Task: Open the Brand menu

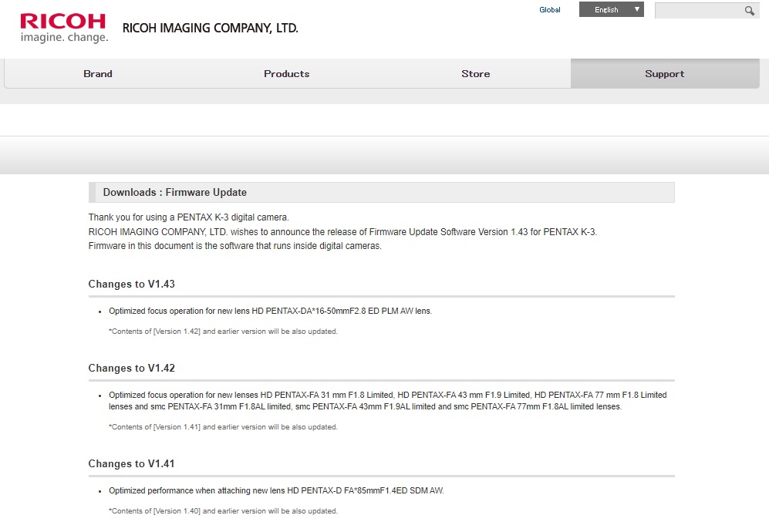Action: (x=98, y=73)
